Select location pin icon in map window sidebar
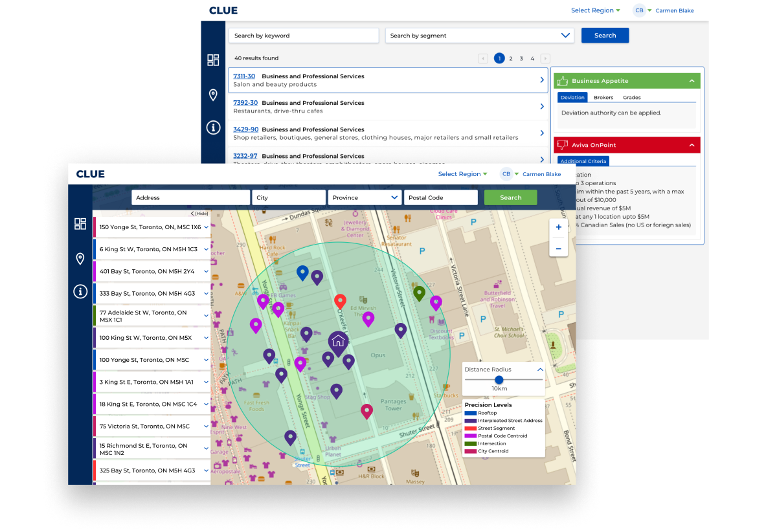This screenshot has width=777, height=532. [x=80, y=259]
